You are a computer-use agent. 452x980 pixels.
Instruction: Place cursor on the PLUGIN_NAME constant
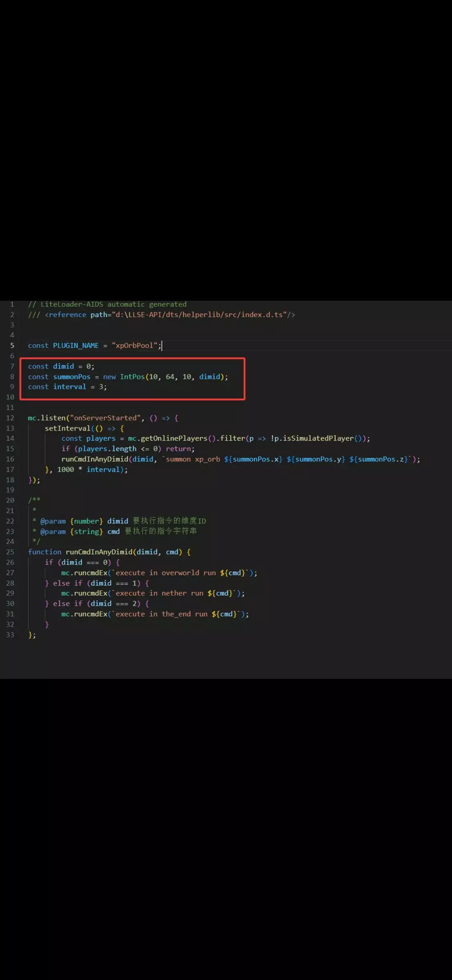point(76,345)
